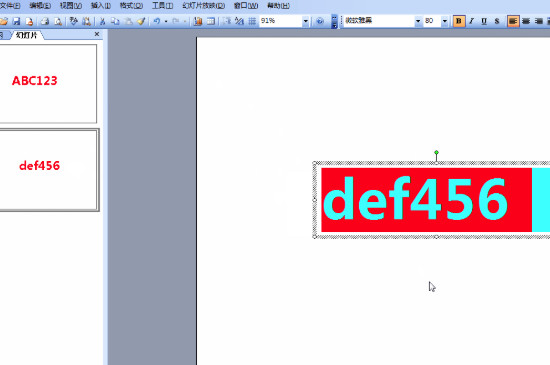Click the Cut scissors icon

[102, 21]
